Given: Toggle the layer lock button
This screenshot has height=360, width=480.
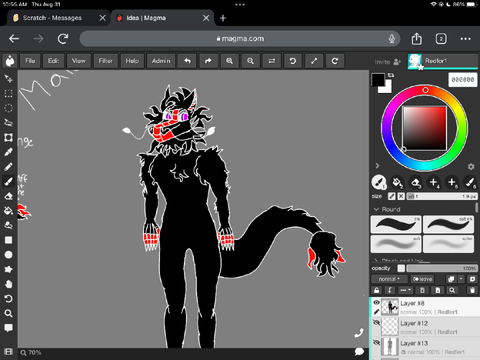Looking at the screenshot, I should [x=377, y=290].
